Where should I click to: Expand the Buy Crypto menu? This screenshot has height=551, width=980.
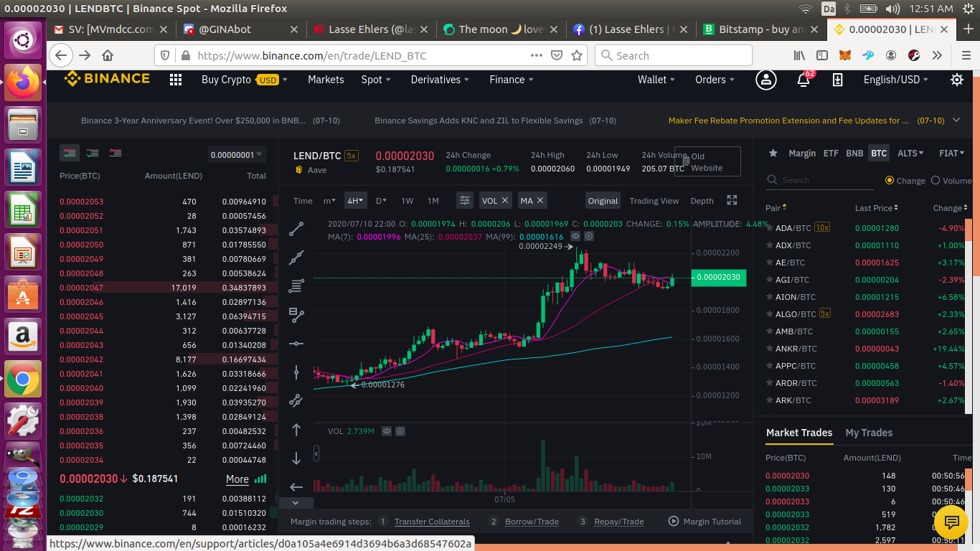(x=245, y=80)
